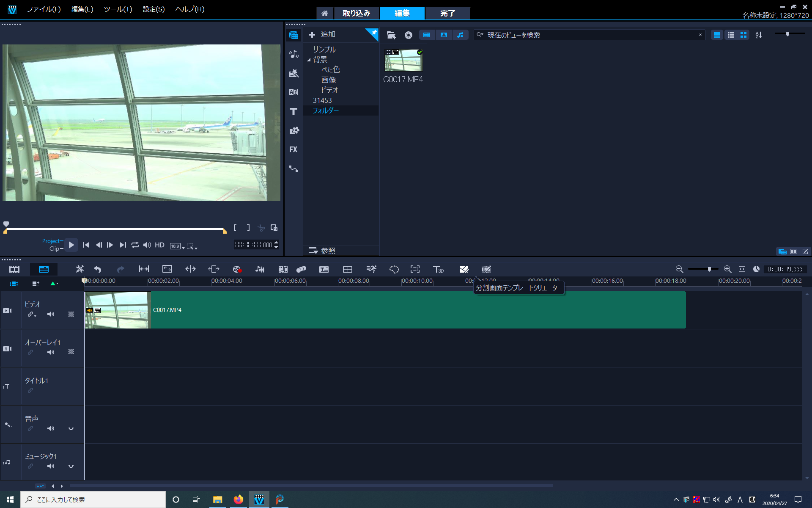Open the ツール(T) menu
This screenshot has height=508, width=812.
[118, 9]
